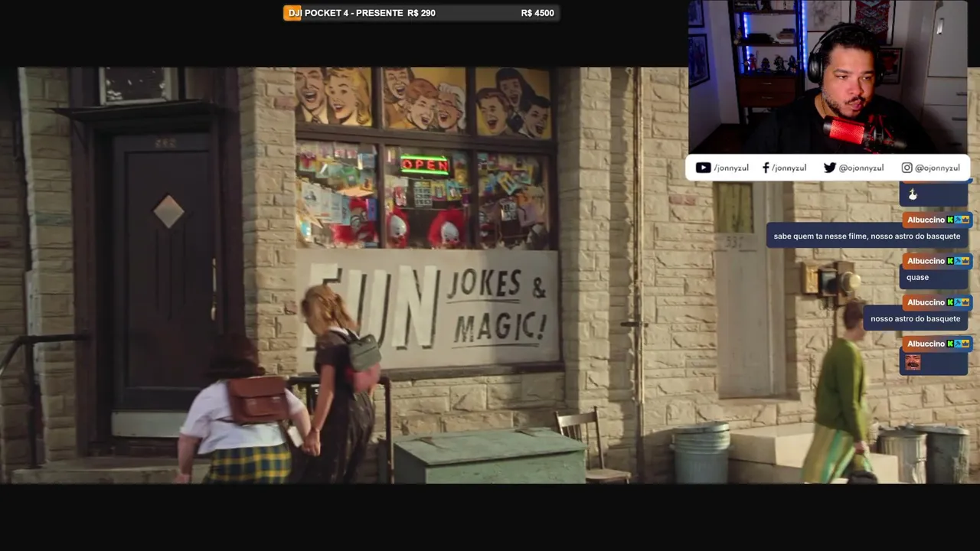Click the current donation amount 'R$ 290'

421,13
